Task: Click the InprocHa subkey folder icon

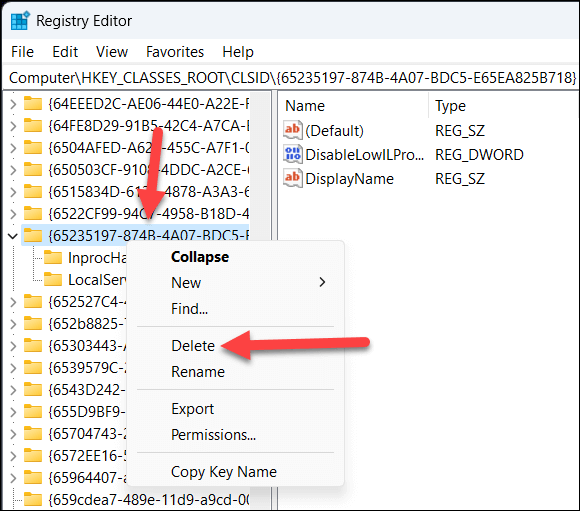Action: (53, 258)
